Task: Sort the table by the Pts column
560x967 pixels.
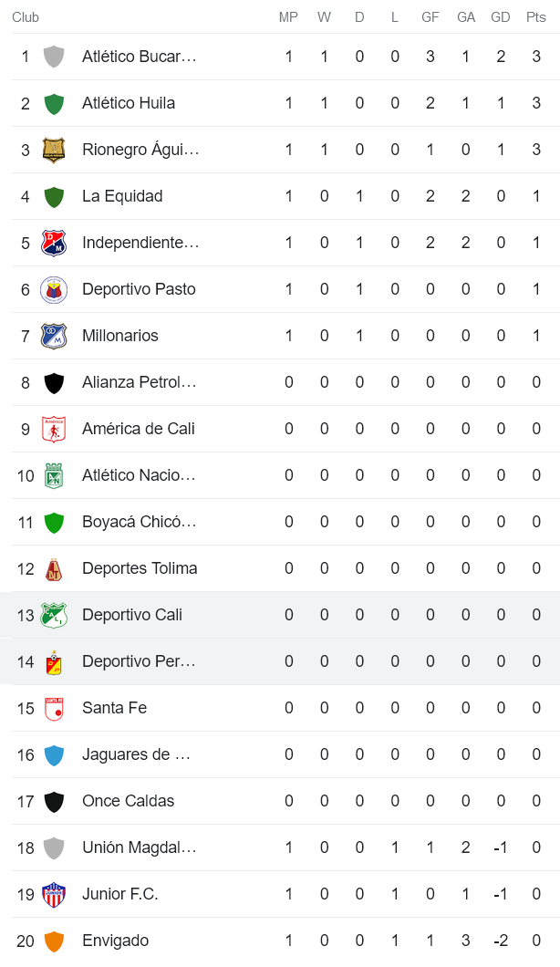Action: pos(535,16)
